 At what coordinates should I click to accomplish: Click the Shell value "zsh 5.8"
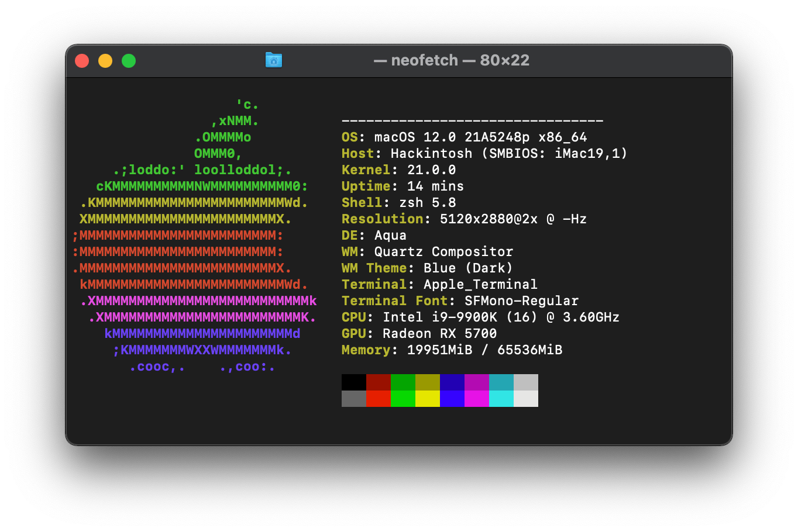[427, 203]
